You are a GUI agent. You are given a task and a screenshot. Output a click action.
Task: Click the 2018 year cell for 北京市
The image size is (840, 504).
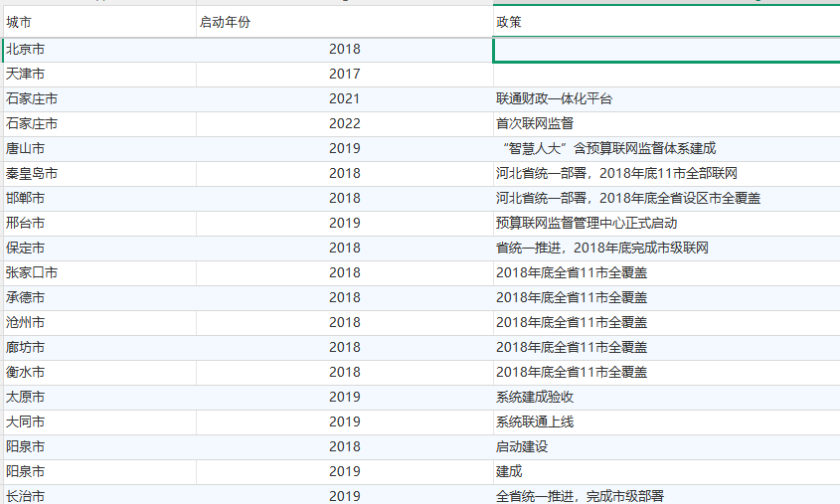pos(345,50)
